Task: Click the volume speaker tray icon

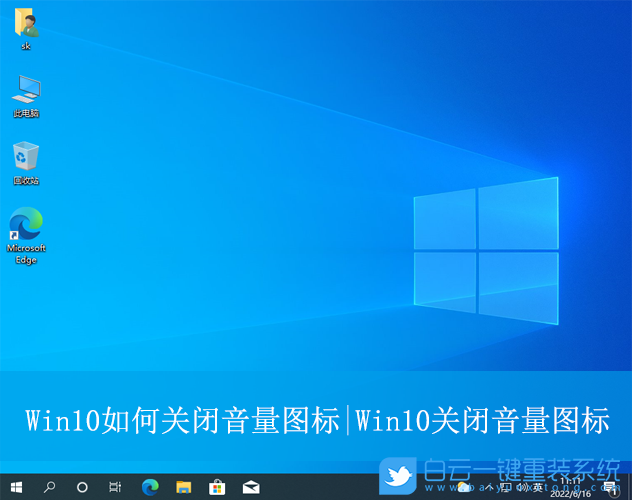Action: 522,488
